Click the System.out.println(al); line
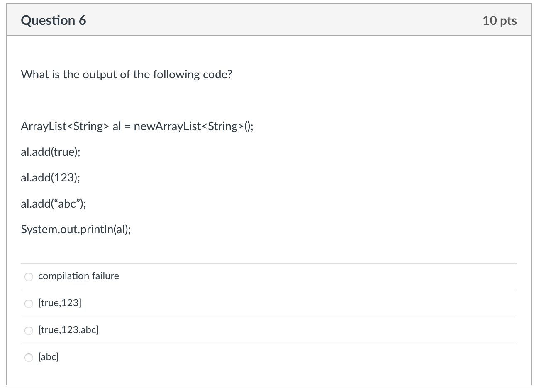The image size is (541, 392). pos(76,229)
